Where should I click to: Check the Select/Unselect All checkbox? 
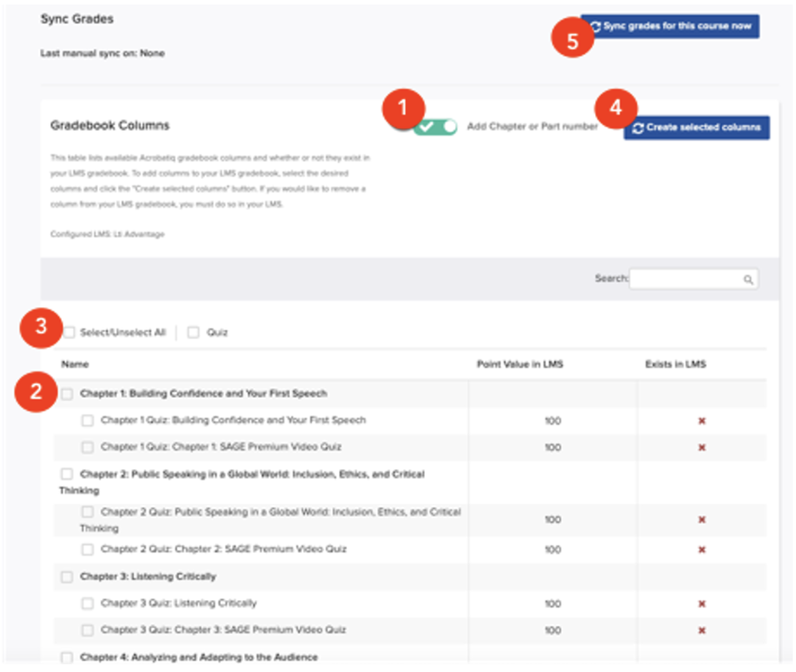pos(69,332)
